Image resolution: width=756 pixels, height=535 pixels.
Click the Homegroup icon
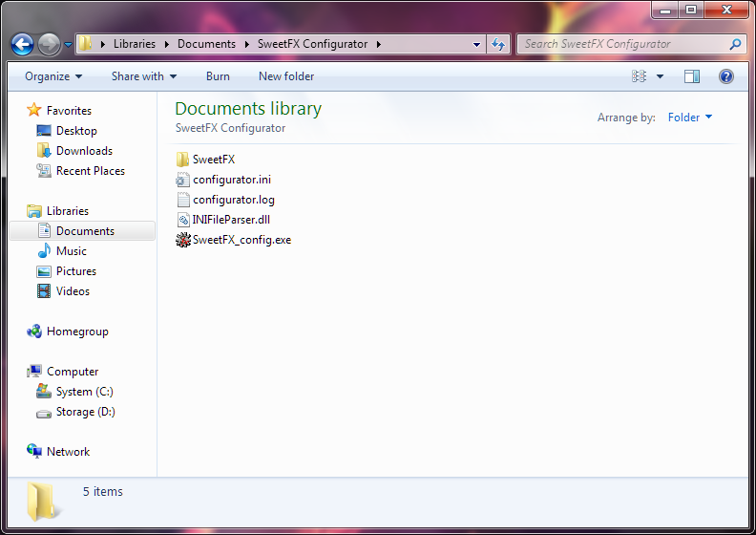click(x=34, y=332)
